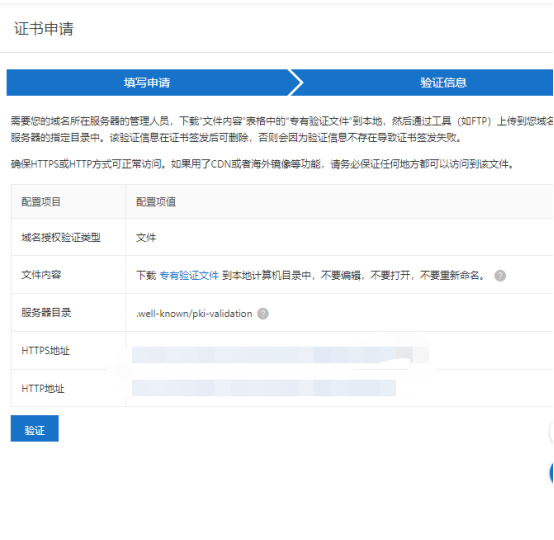
Task: Click the 证书申请 page title
Action: [x=44, y=29]
